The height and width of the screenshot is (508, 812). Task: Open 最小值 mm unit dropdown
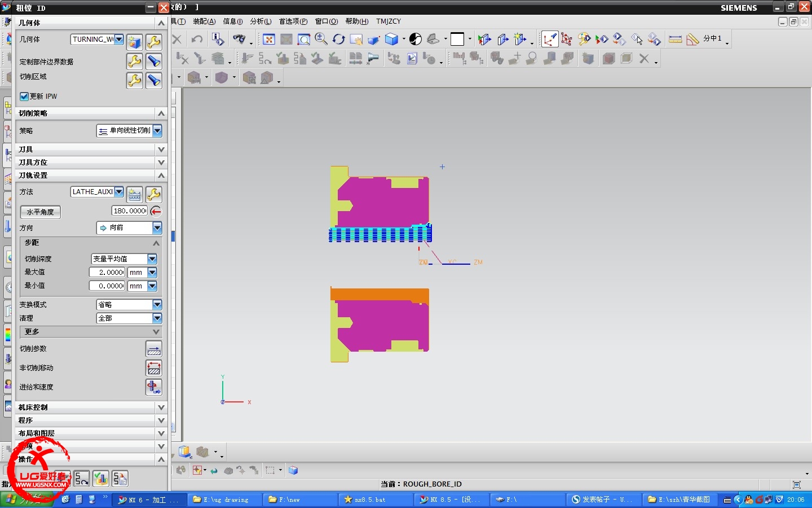tap(152, 286)
